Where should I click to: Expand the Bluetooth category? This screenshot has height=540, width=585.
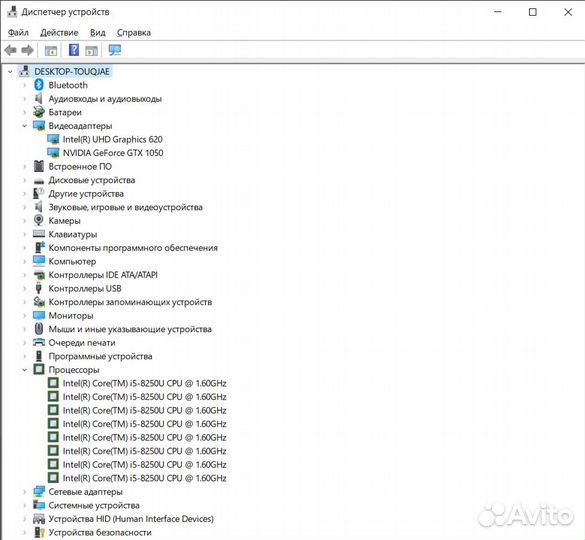point(25,85)
